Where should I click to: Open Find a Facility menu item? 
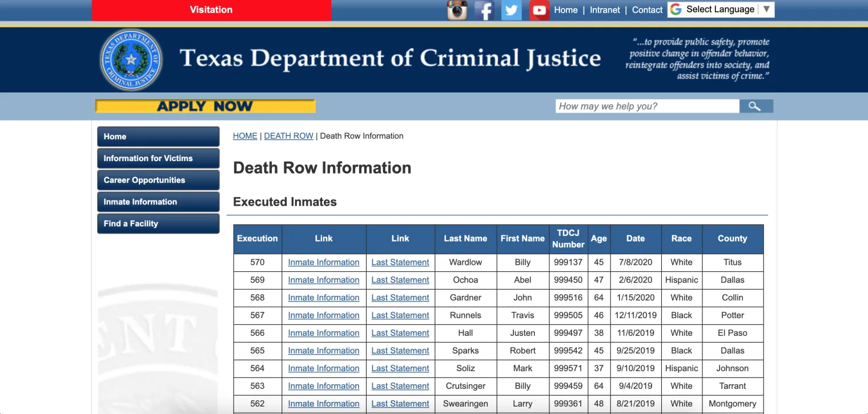pyautogui.click(x=158, y=223)
